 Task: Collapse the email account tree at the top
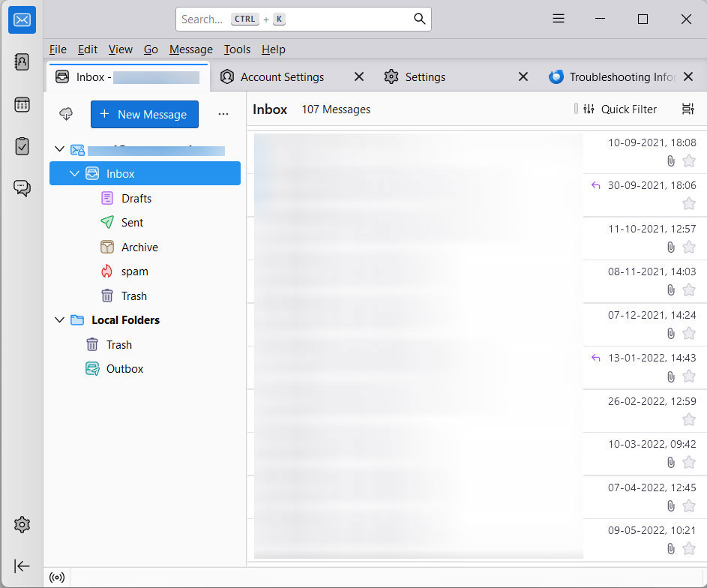coord(60,148)
